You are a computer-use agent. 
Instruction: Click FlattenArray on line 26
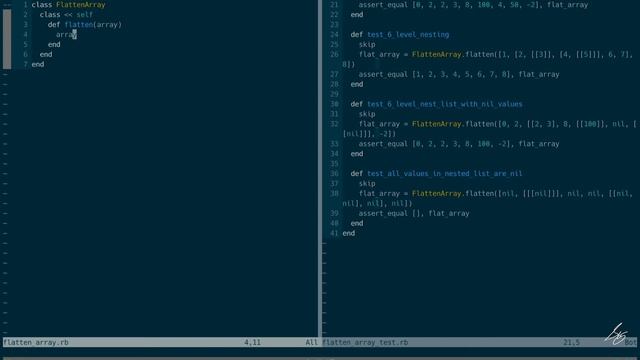pyautogui.click(x=436, y=54)
